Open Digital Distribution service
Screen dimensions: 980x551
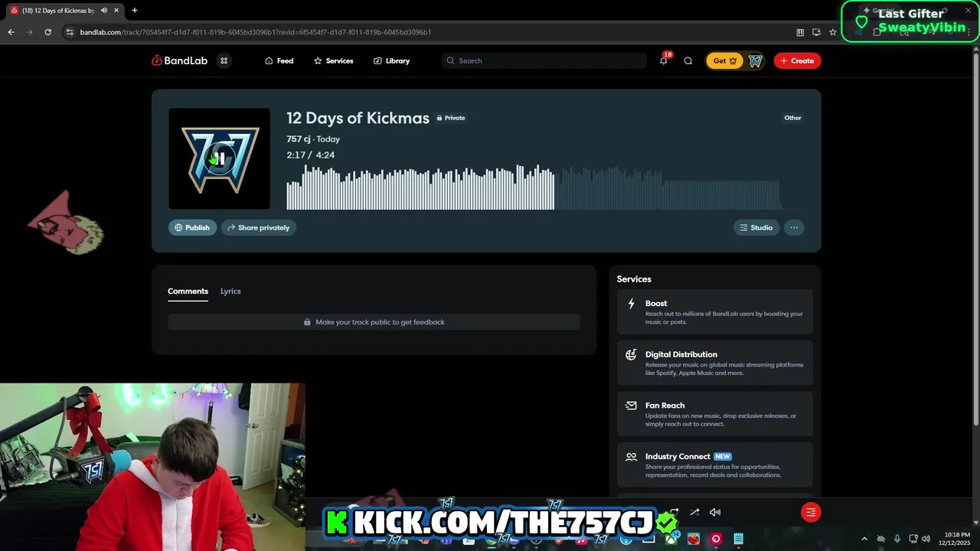pos(714,364)
